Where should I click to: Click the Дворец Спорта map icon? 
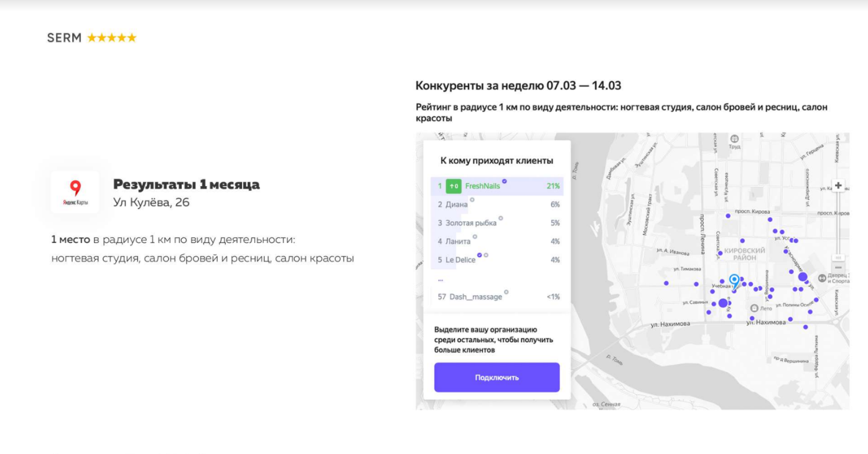(822, 277)
